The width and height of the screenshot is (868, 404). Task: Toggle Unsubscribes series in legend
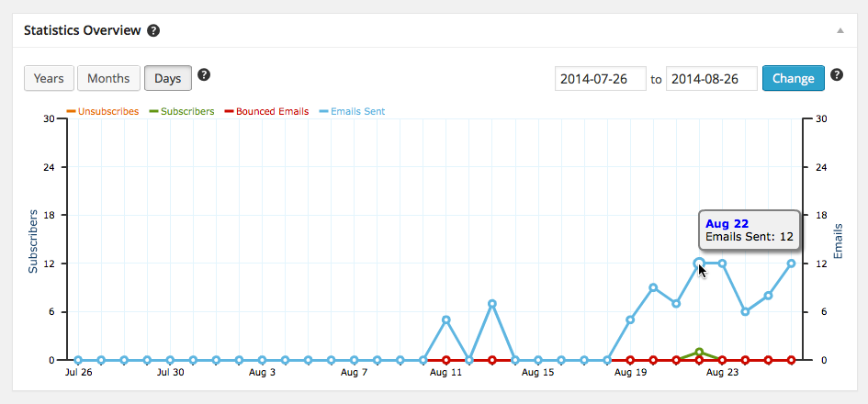click(102, 111)
